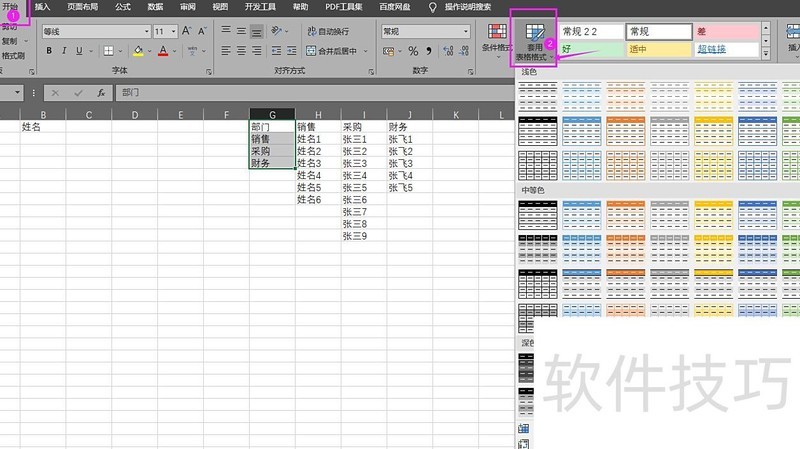This screenshot has height=449, width=800.
Task: Click the insert function fx icon
Action: point(101,93)
